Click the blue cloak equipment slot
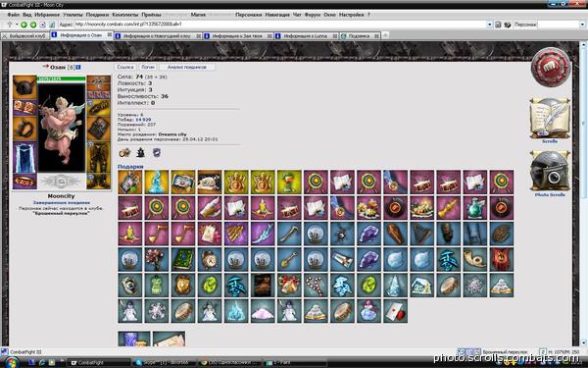Image resolution: width=588 pixels, height=368 pixels. pos(24,157)
